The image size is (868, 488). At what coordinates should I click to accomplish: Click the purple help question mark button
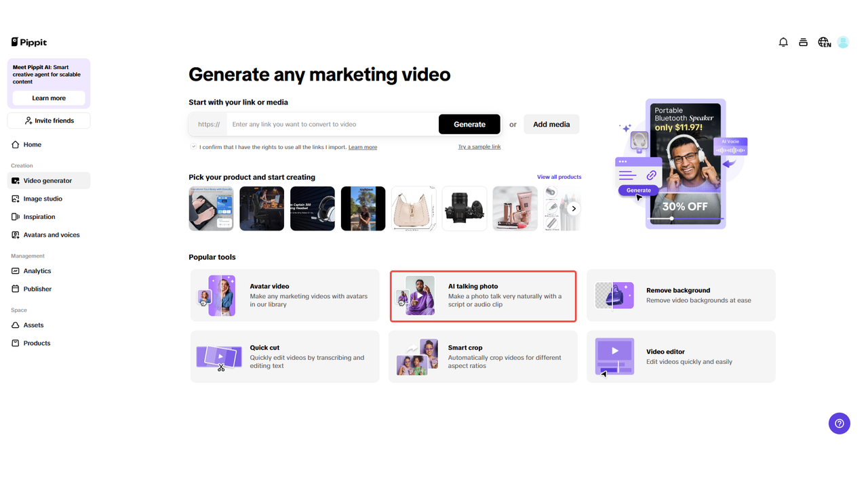pos(840,424)
